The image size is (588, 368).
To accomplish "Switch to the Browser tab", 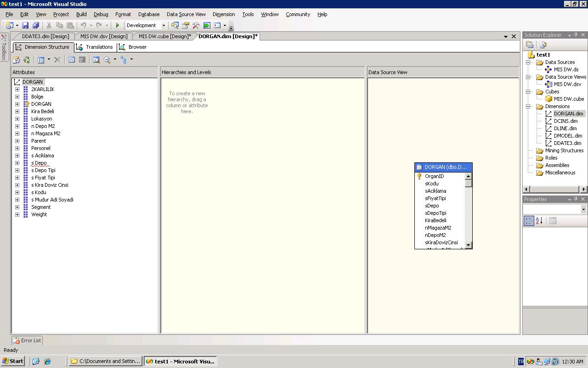I will click(133, 47).
